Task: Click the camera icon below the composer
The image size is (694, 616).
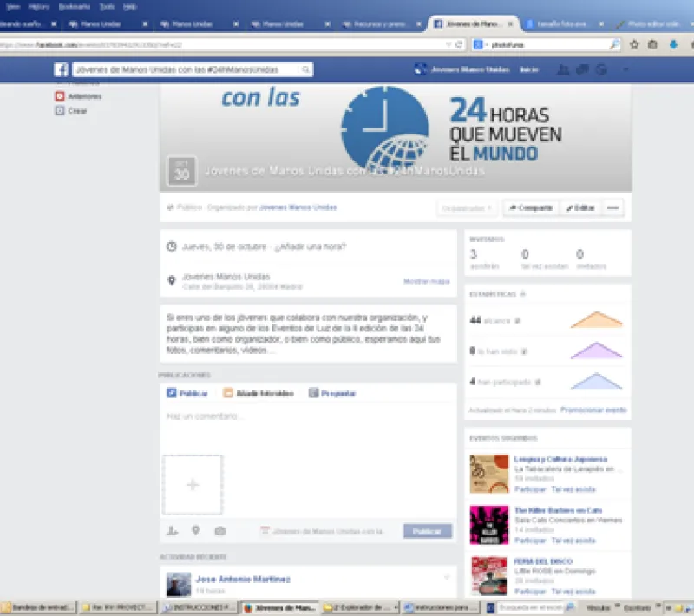Action: point(220,531)
